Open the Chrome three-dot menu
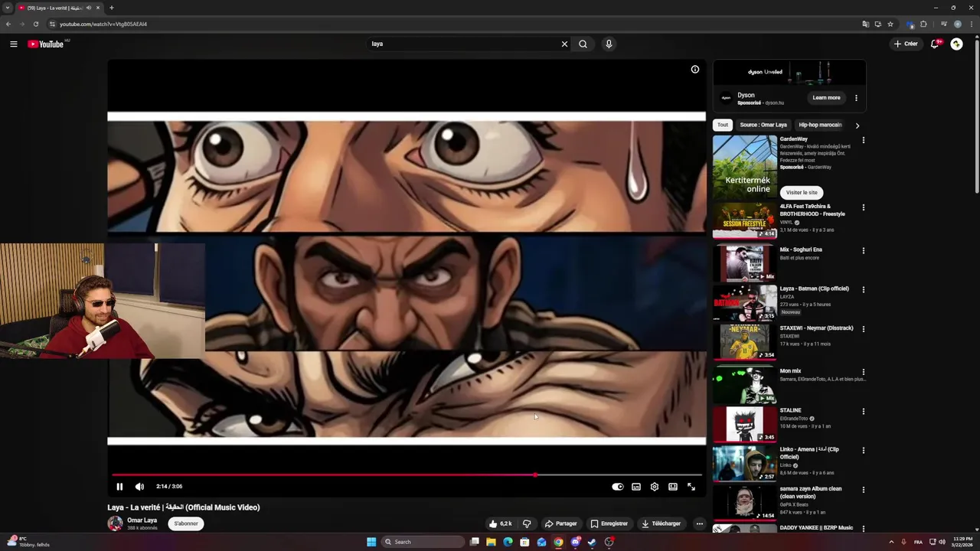 click(x=971, y=24)
